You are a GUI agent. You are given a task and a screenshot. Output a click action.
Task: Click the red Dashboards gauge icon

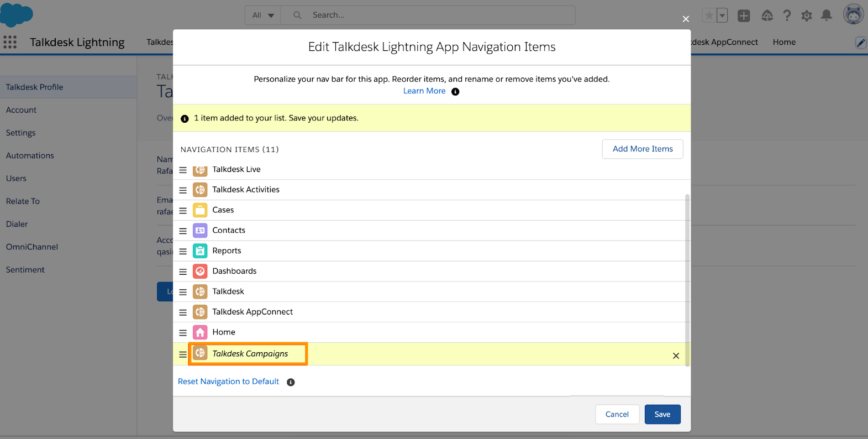[200, 271]
